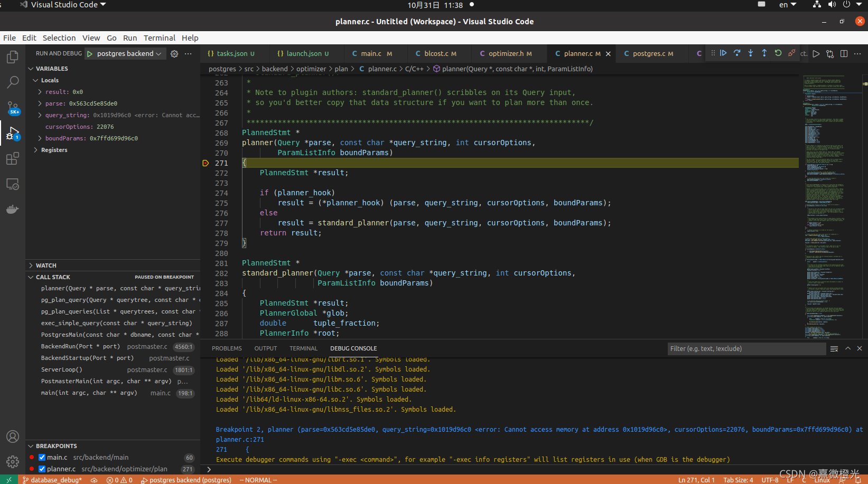Open the Docker view icon
The width and height of the screenshot is (868, 484).
(x=13, y=209)
